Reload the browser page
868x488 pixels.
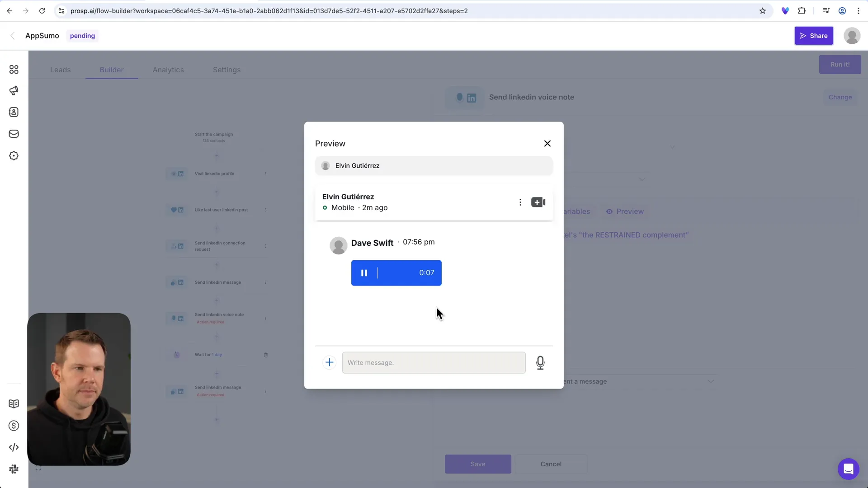click(x=42, y=11)
